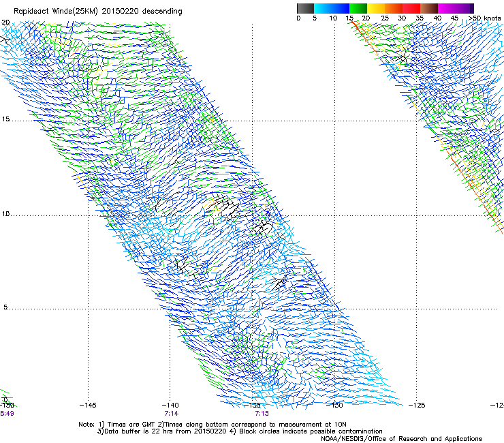
Task: Click the longitude label '-145'
Action: point(88,405)
